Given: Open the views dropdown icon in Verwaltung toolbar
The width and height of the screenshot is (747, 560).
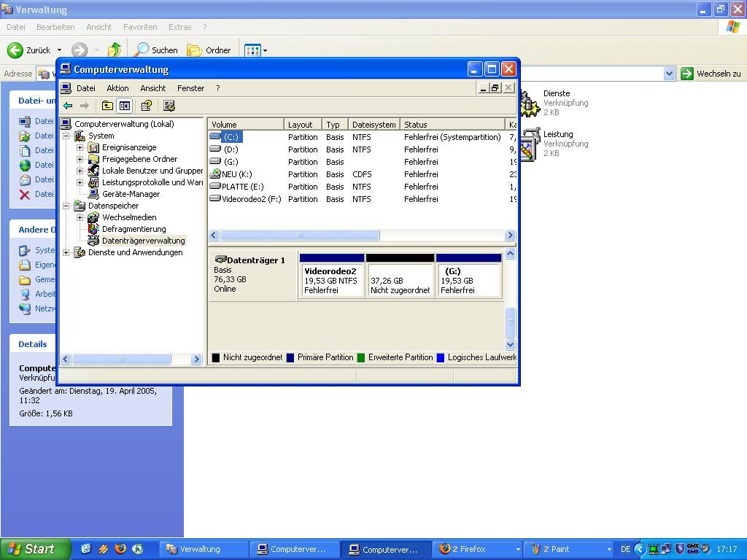Looking at the screenshot, I should (x=256, y=50).
